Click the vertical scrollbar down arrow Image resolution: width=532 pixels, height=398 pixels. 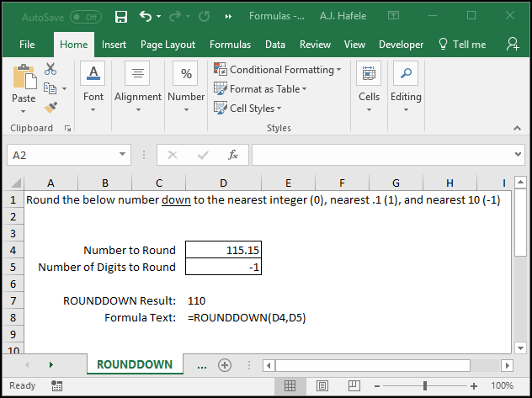click(x=520, y=348)
